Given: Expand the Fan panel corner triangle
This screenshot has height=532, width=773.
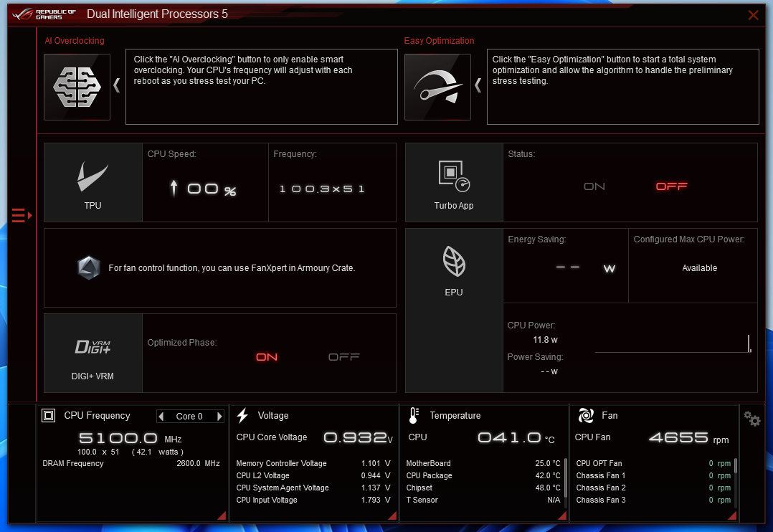Looking at the screenshot, I should click(x=733, y=516).
